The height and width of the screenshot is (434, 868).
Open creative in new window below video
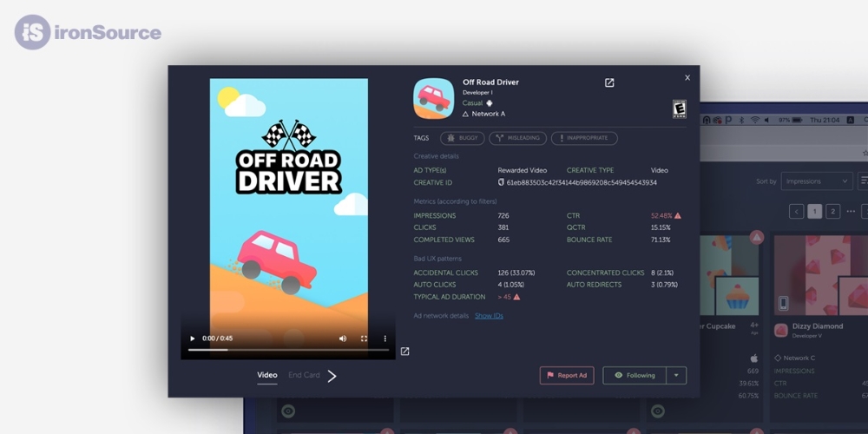click(x=404, y=352)
